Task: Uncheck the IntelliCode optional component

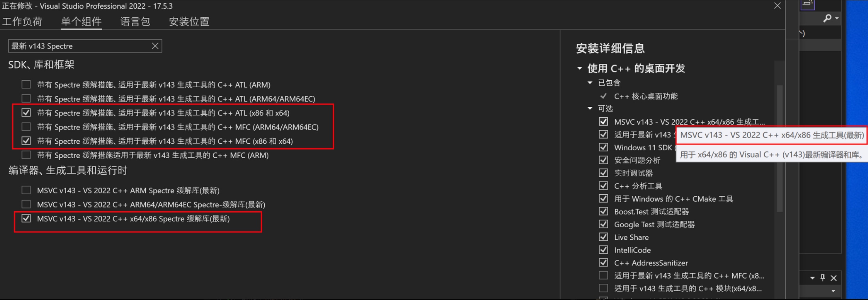Action: 603,250
